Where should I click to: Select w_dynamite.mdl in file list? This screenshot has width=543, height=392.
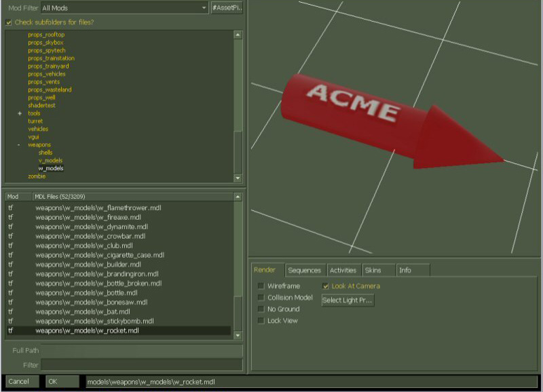(x=119, y=227)
